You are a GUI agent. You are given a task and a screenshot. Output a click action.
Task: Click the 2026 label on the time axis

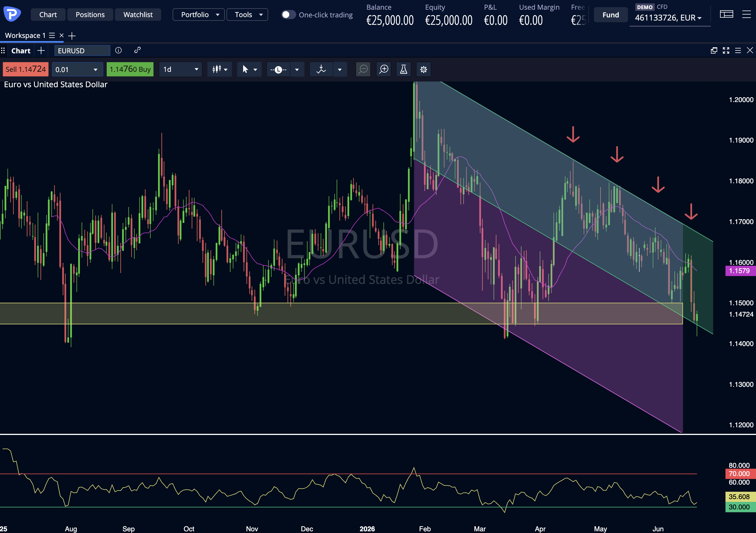(367, 529)
